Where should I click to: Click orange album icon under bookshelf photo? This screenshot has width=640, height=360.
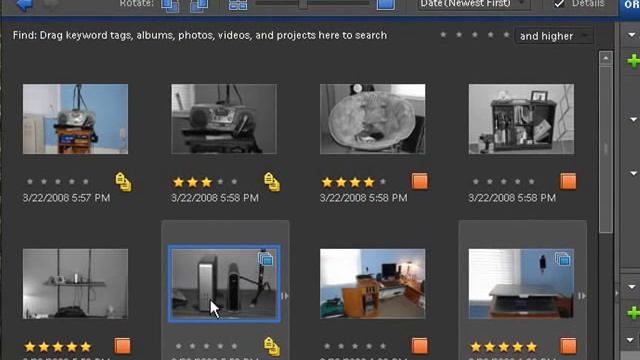tap(568, 181)
